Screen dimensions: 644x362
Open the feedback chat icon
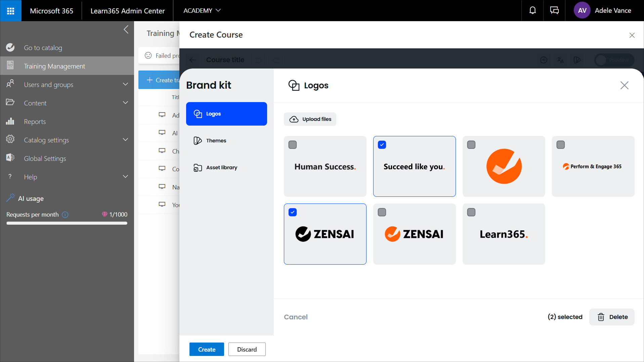[x=554, y=11]
